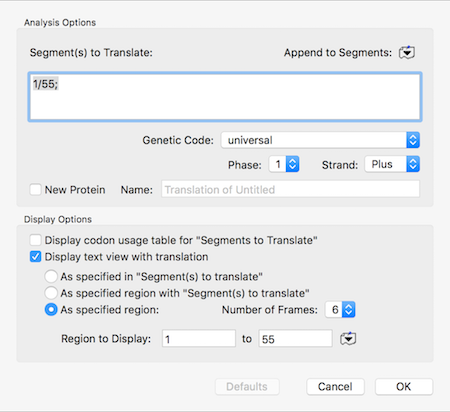Select As specified in "Segment(s) to translate" radio
Image resolution: width=450 pixels, height=412 pixels.
coord(51,276)
